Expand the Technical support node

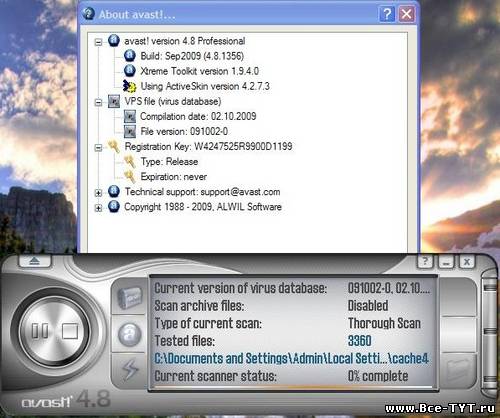tap(98, 193)
